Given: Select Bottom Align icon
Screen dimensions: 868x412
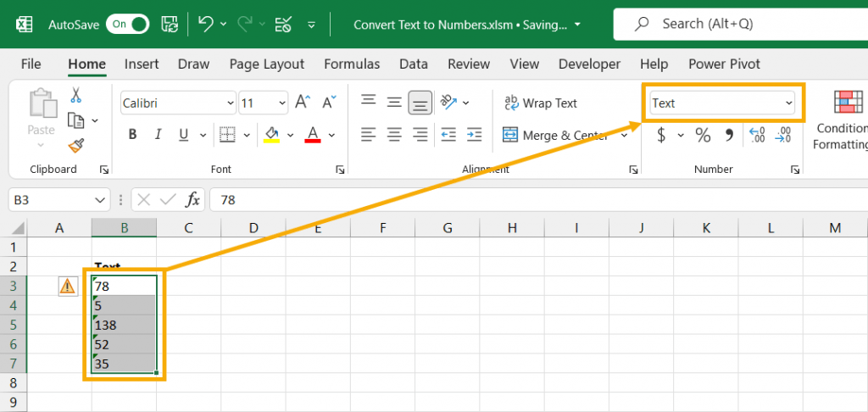Looking at the screenshot, I should pyautogui.click(x=420, y=103).
